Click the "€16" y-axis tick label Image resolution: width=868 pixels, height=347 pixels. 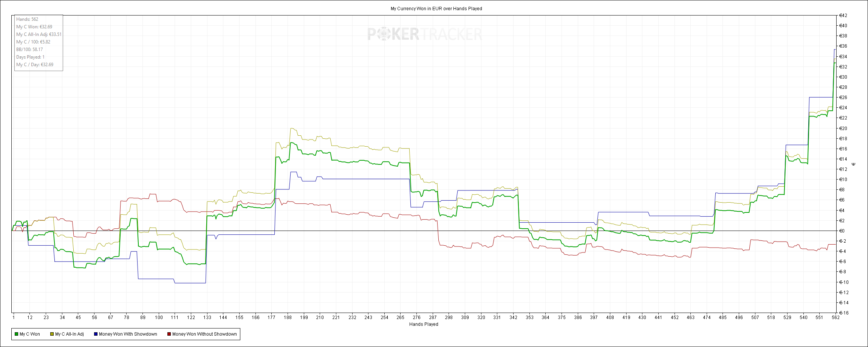pyautogui.click(x=843, y=149)
